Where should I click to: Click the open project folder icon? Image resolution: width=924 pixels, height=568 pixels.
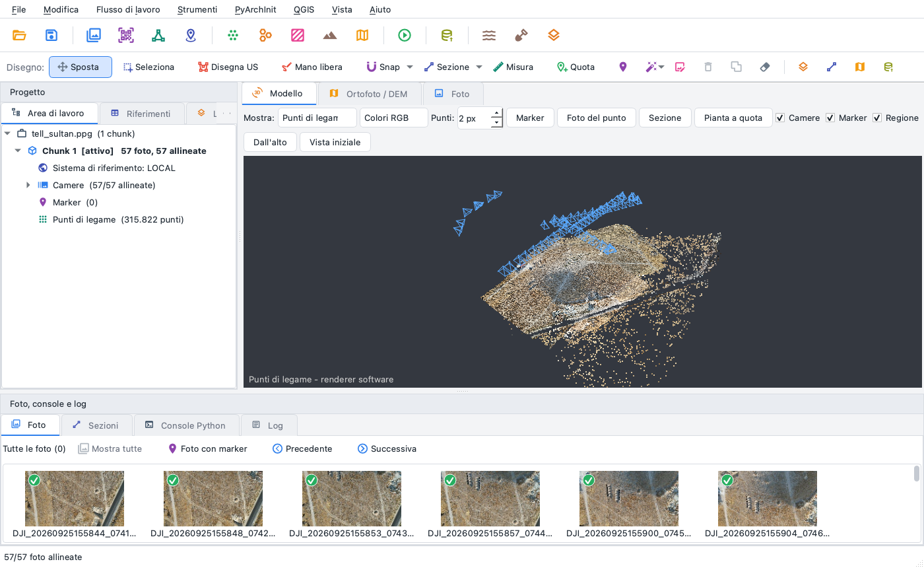click(19, 36)
